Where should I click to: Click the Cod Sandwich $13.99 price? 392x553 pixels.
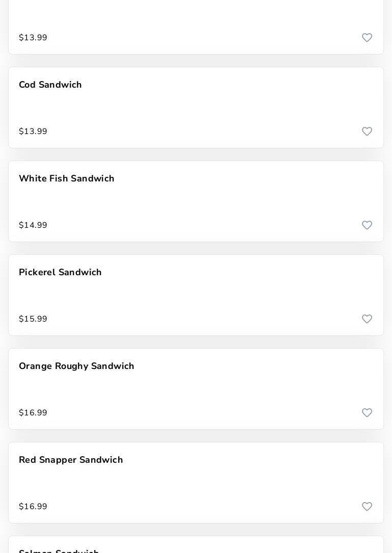click(33, 131)
